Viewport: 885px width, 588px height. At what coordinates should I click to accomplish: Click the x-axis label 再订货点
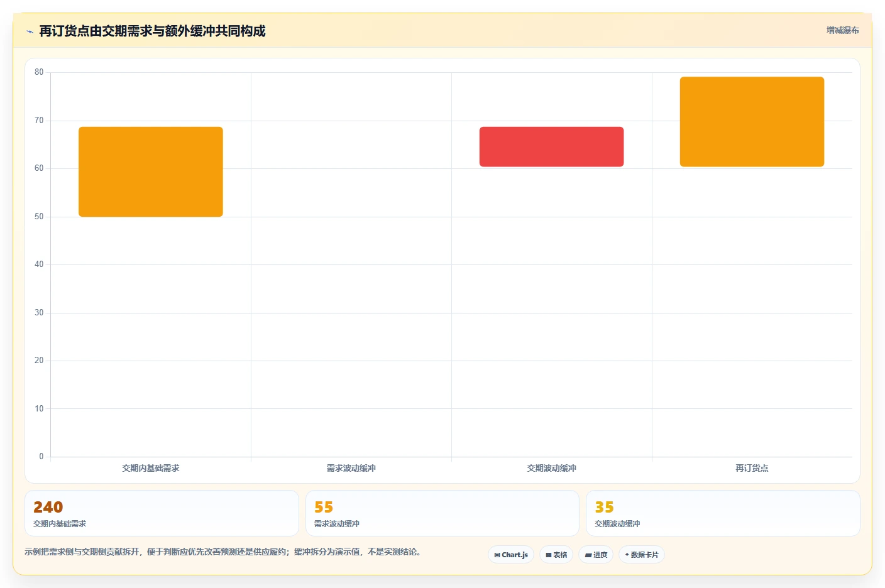click(752, 468)
